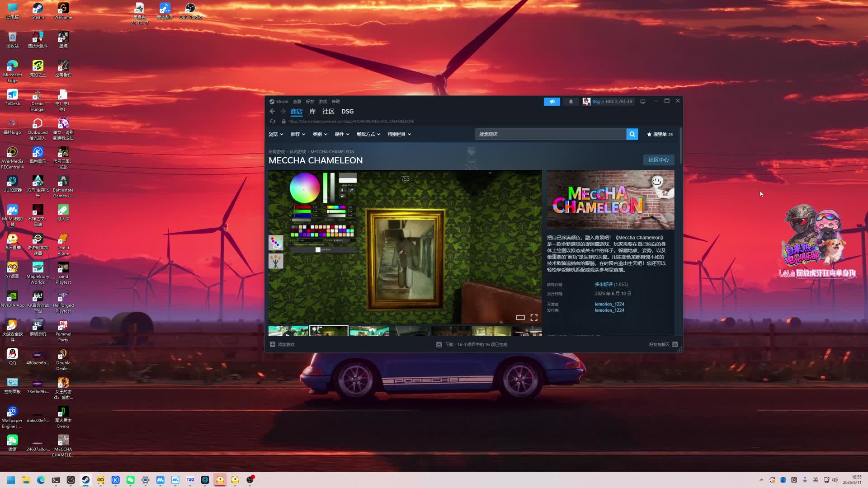The height and width of the screenshot is (488, 868).
Task: Open the volume control in system tray
Action: click(x=835, y=480)
